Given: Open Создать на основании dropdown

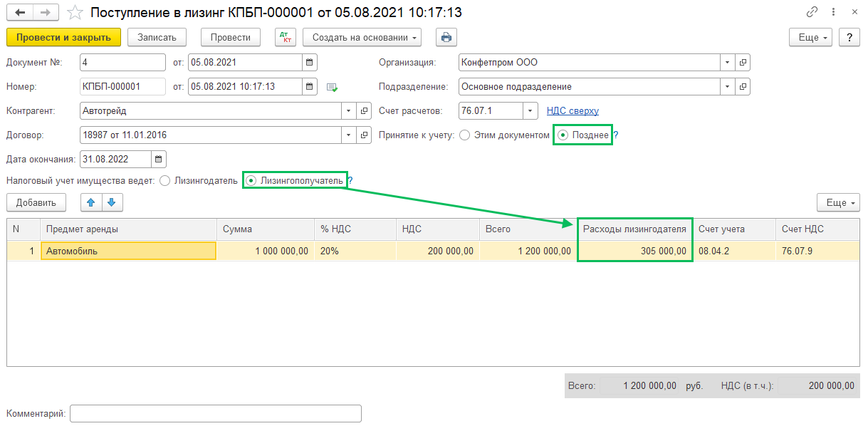Looking at the screenshot, I should [362, 37].
